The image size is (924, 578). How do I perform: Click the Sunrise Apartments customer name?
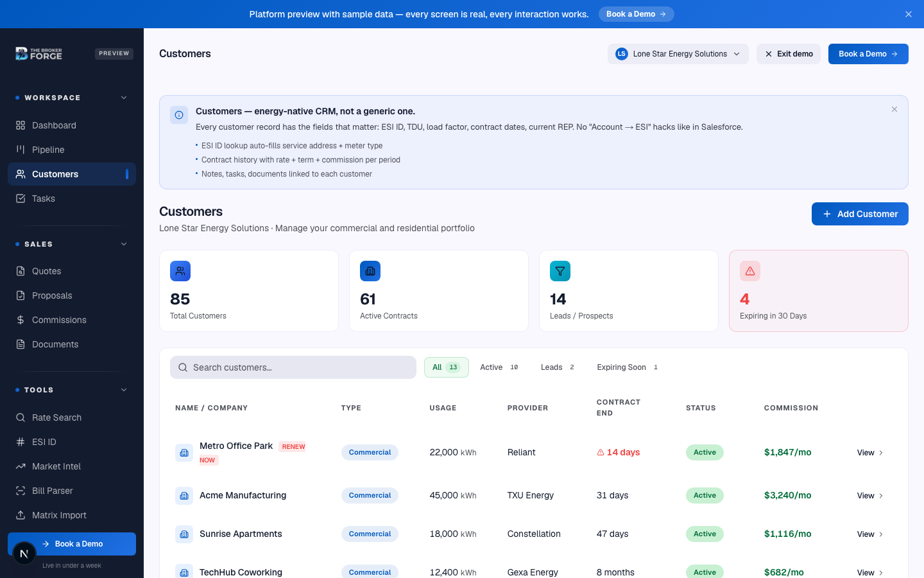[x=241, y=534]
